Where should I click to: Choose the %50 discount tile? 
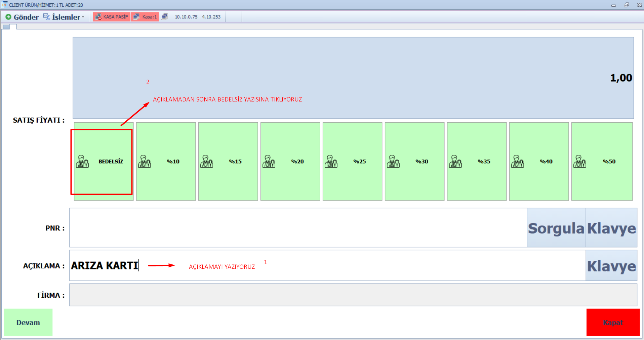click(602, 162)
